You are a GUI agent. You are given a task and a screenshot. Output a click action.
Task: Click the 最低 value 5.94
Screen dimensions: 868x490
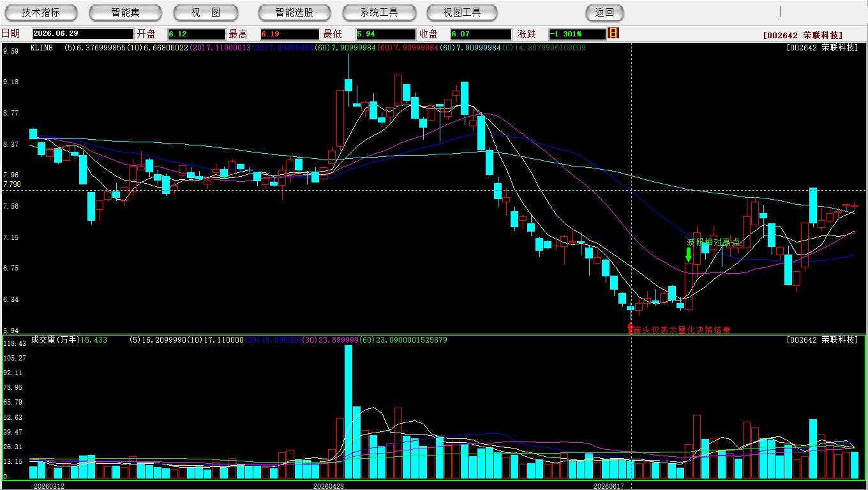385,34
